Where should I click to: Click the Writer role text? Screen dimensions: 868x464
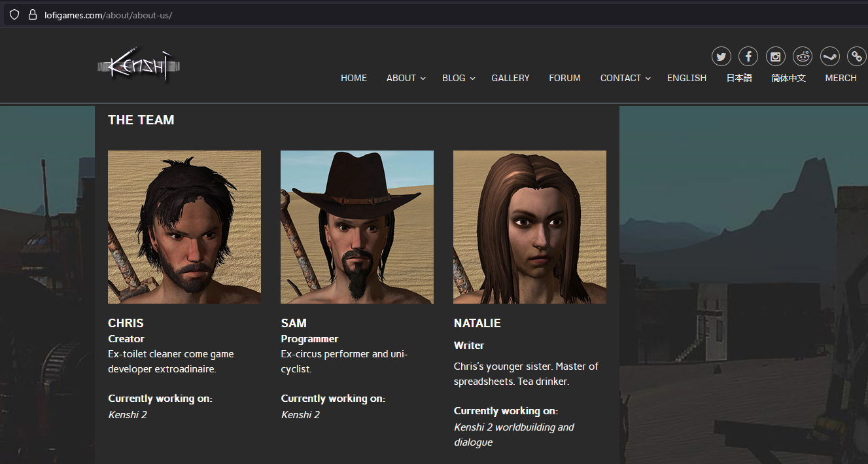(469, 346)
